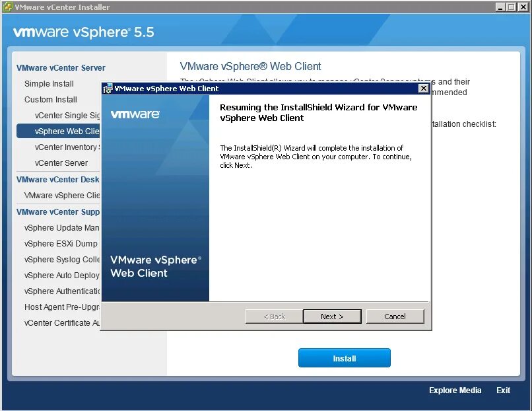Click the vCenter Installer title bar icon

click(x=7, y=7)
